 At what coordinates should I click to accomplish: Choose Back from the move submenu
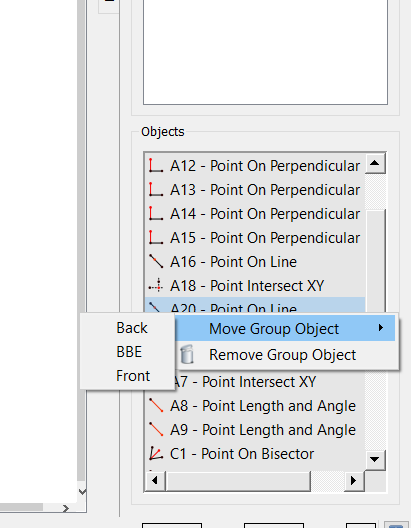click(x=132, y=328)
